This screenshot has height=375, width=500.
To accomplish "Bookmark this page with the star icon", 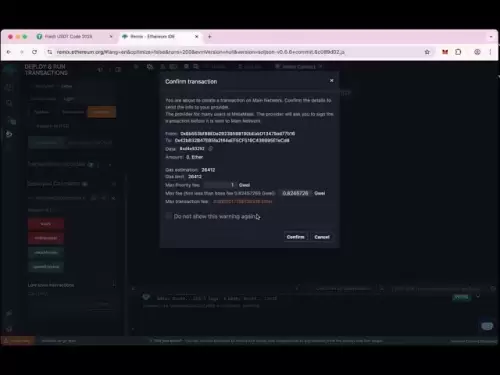I will click(427, 52).
